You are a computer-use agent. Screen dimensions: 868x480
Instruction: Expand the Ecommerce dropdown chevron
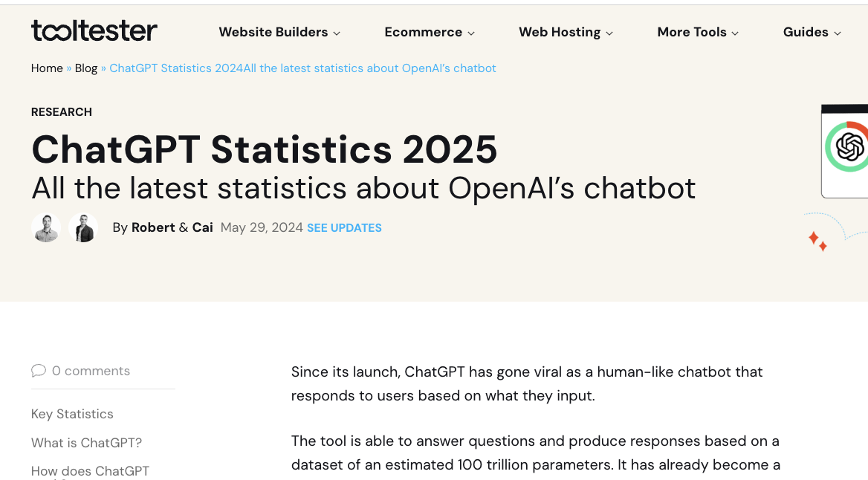tap(472, 33)
